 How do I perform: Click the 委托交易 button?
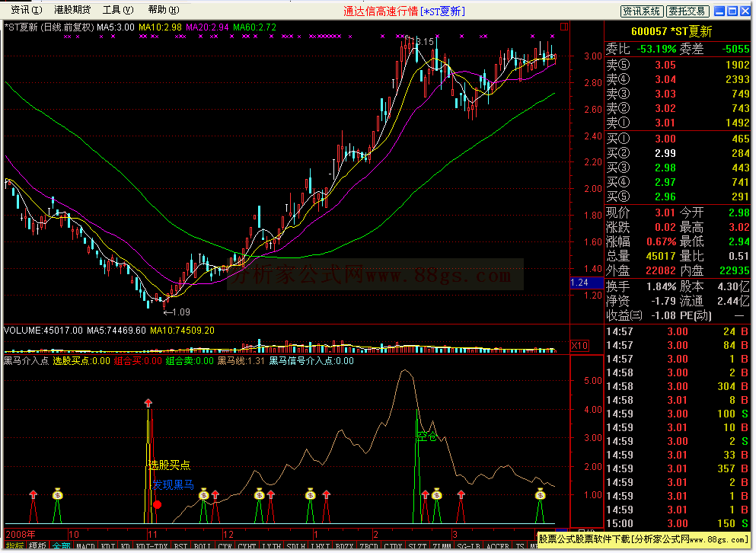pos(687,11)
